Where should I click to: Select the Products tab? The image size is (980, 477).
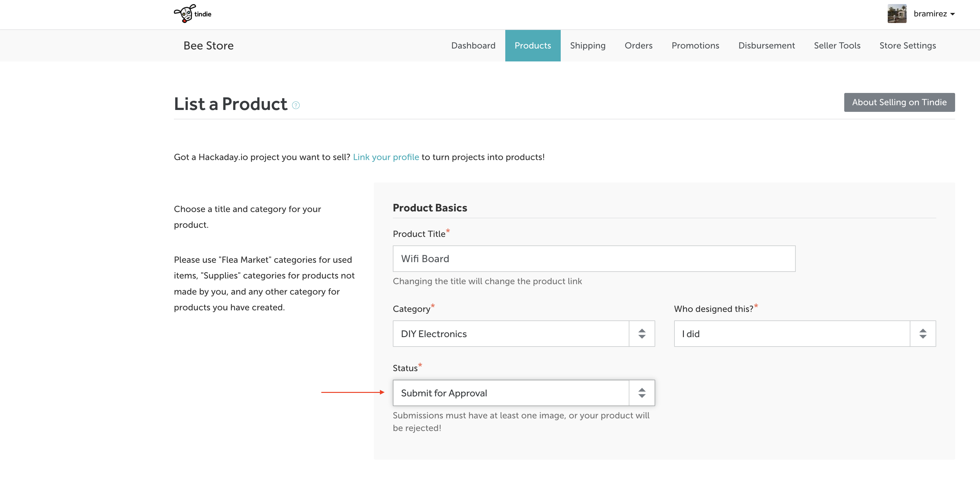tap(532, 46)
